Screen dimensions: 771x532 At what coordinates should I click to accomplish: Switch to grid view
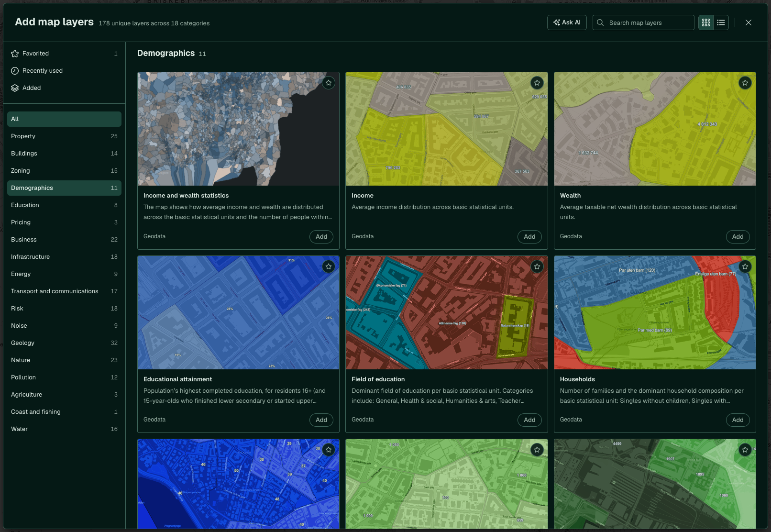coord(706,22)
